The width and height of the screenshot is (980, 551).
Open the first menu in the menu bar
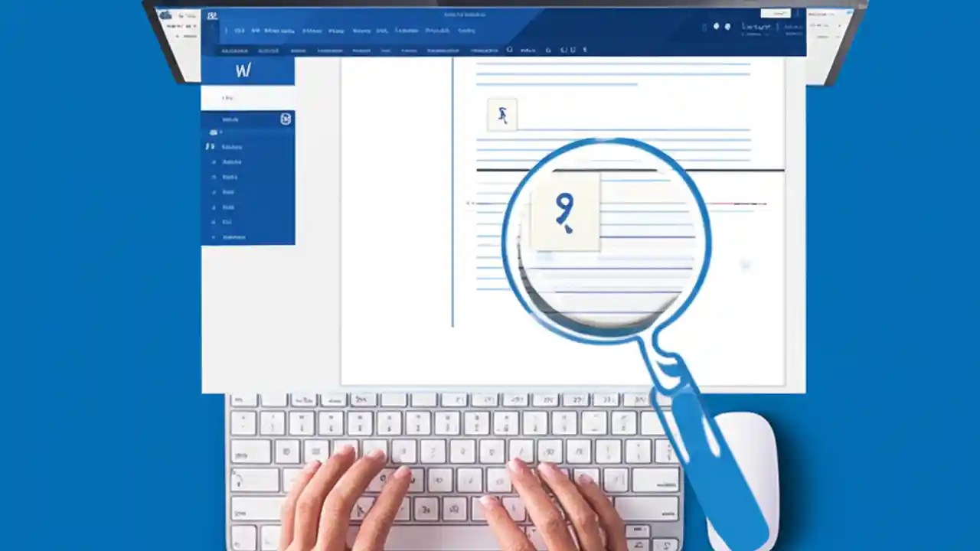pos(240,31)
